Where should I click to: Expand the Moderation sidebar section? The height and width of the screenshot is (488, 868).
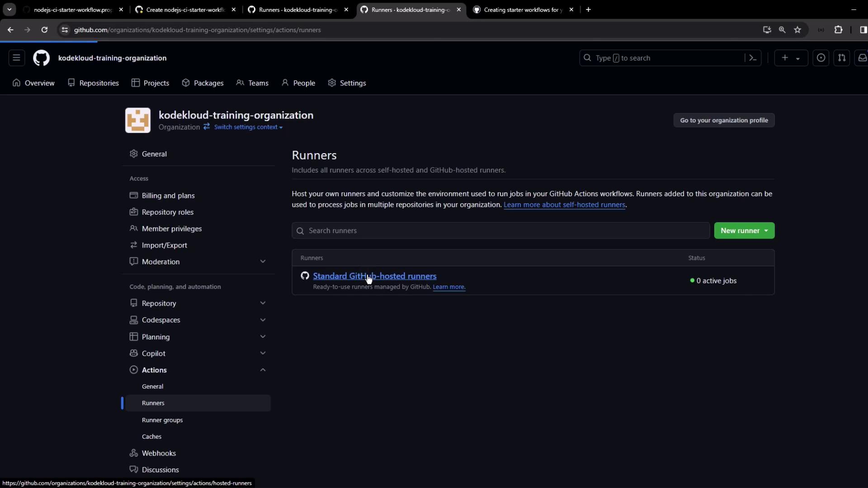(x=263, y=262)
